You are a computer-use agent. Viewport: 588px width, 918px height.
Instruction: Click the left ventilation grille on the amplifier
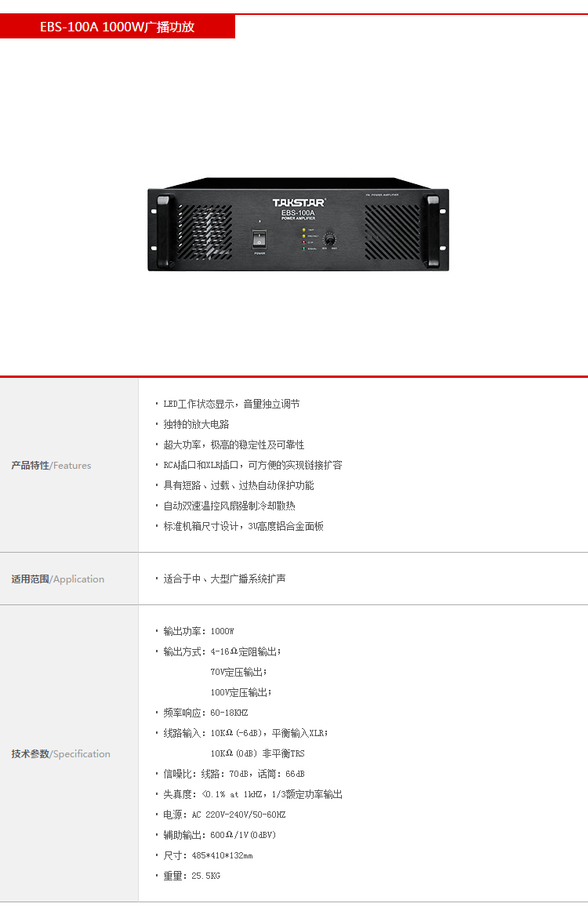tap(205, 232)
